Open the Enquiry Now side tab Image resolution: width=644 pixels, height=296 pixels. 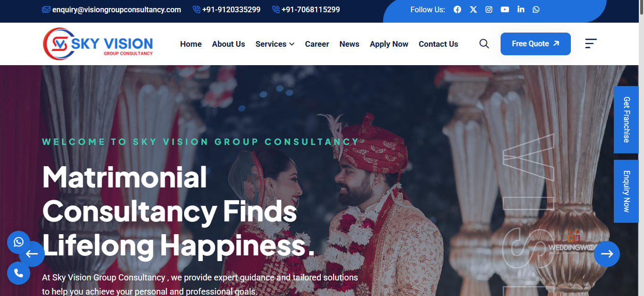pos(626,191)
